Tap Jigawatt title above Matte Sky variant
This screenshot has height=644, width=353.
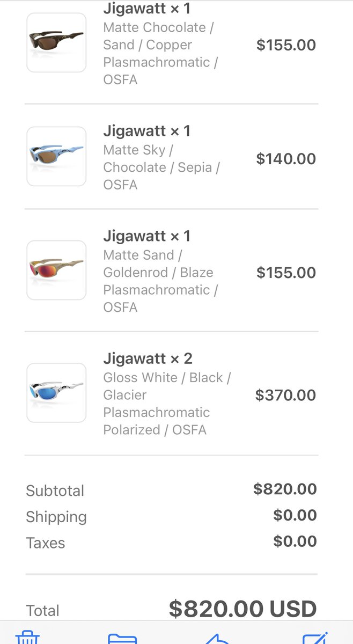click(x=147, y=131)
